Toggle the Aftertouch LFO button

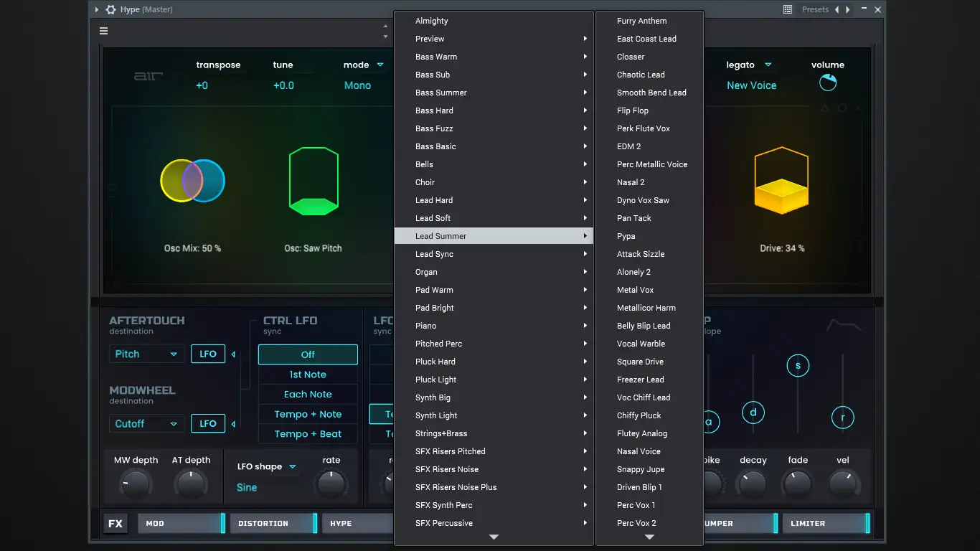[208, 354]
